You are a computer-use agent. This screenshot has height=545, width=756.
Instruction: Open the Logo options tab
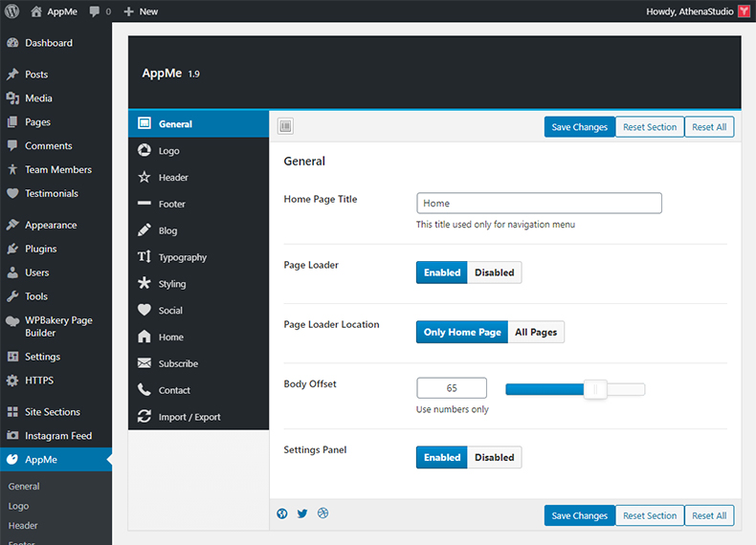[199, 151]
